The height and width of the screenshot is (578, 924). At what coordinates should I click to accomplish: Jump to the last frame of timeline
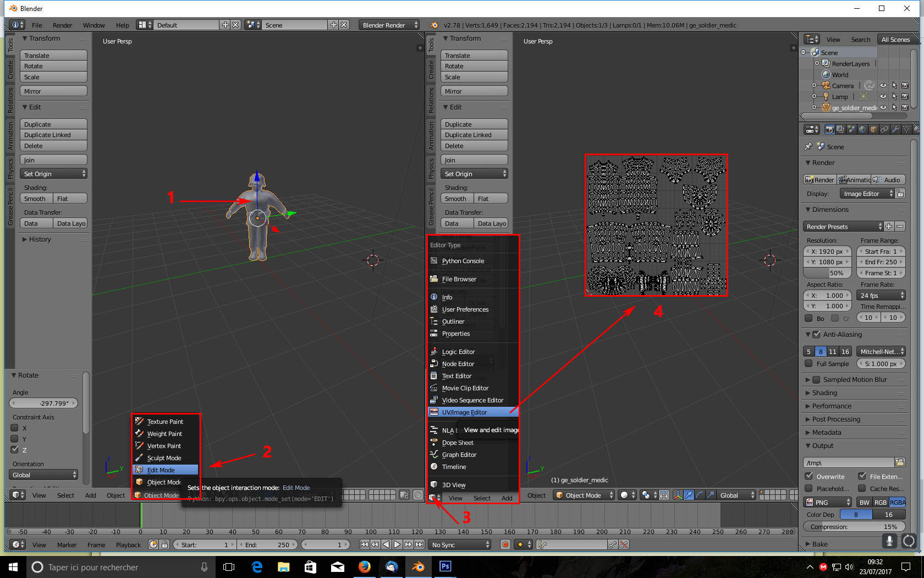pos(420,544)
